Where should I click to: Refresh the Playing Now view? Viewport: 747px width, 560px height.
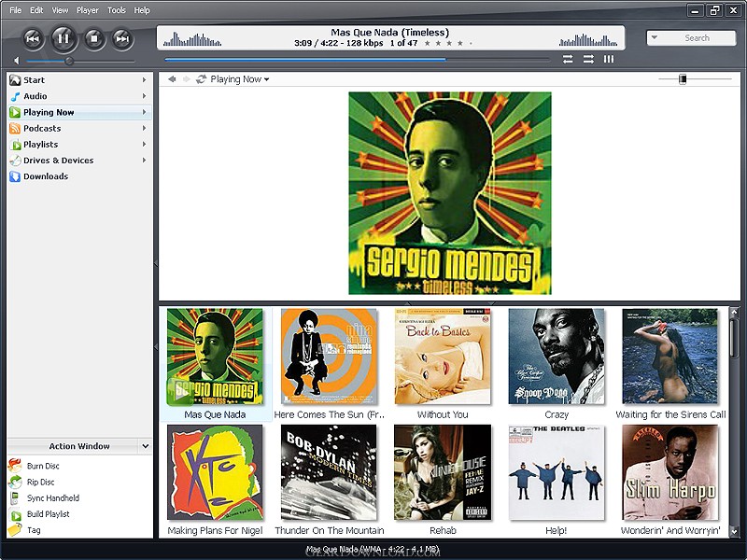coord(201,79)
